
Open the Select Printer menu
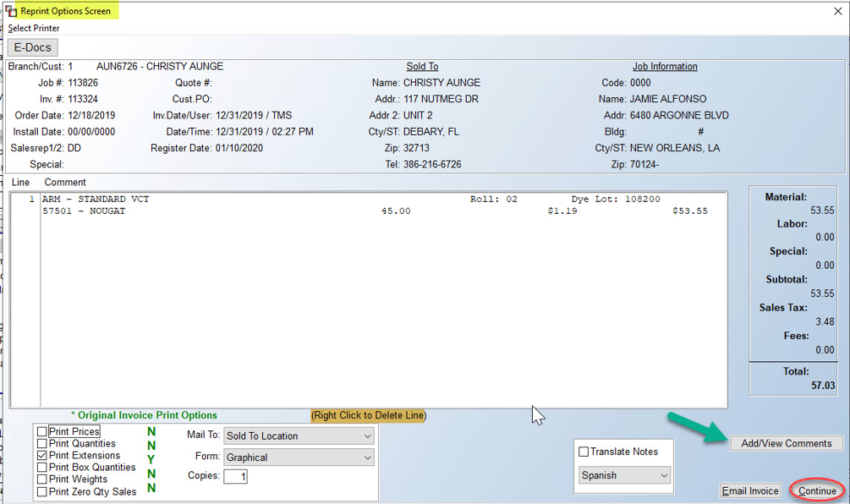(x=34, y=28)
